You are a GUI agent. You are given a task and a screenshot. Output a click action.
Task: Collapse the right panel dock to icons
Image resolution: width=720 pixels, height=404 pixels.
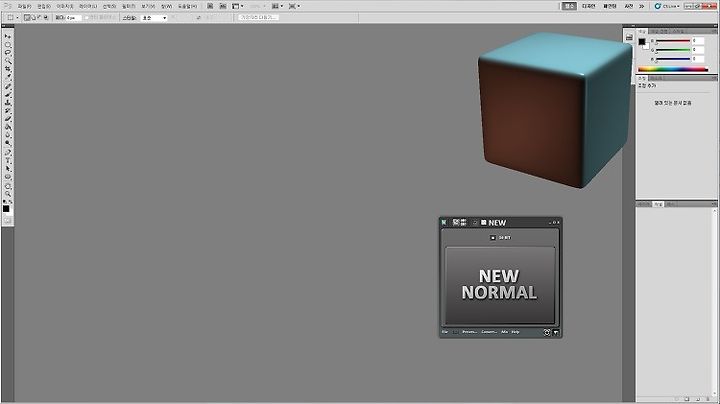point(715,26)
